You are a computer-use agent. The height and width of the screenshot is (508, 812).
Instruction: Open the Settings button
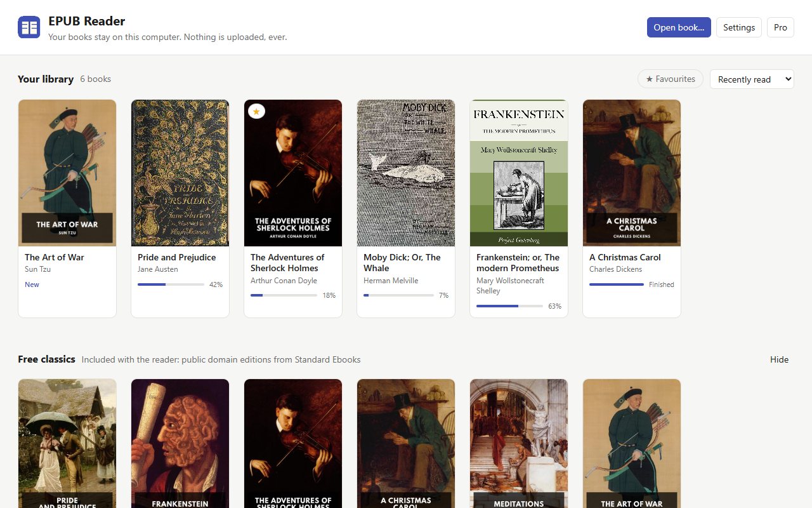pyautogui.click(x=739, y=27)
